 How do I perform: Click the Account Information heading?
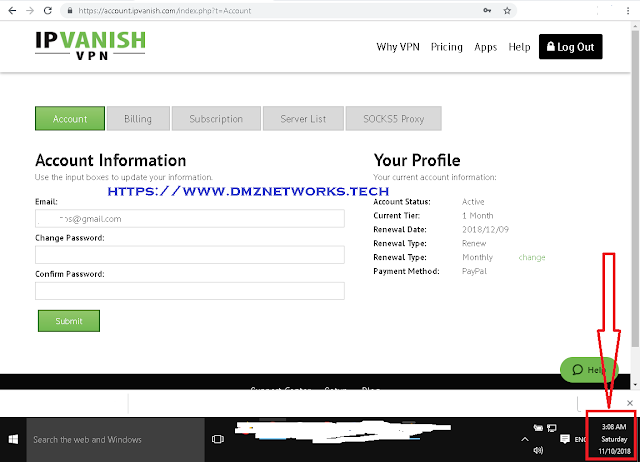[x=111, y=160]
